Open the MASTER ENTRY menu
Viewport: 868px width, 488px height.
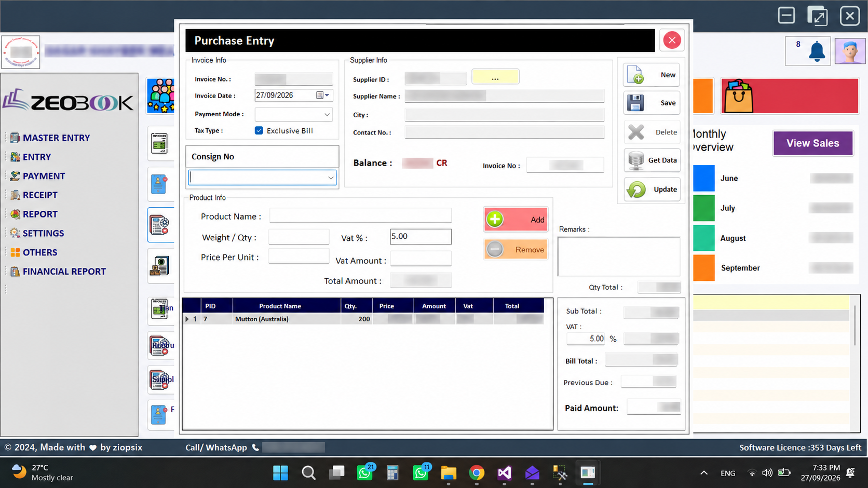point(56,138)
